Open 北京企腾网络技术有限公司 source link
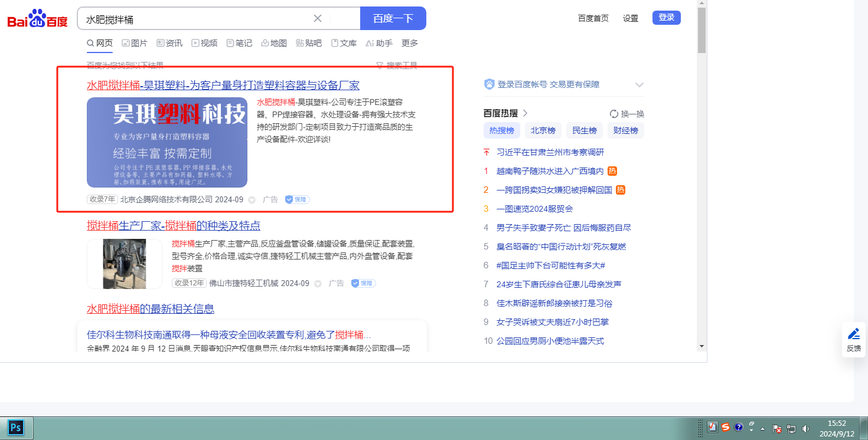The width and height of the screenshot is (868, 440). pyautogui.click(x=167, y=199)
